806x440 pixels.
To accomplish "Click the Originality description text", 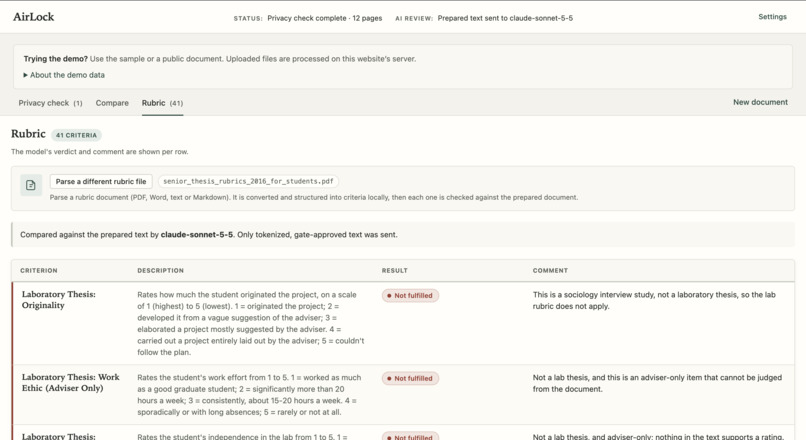I will click(x=251, y=323).
